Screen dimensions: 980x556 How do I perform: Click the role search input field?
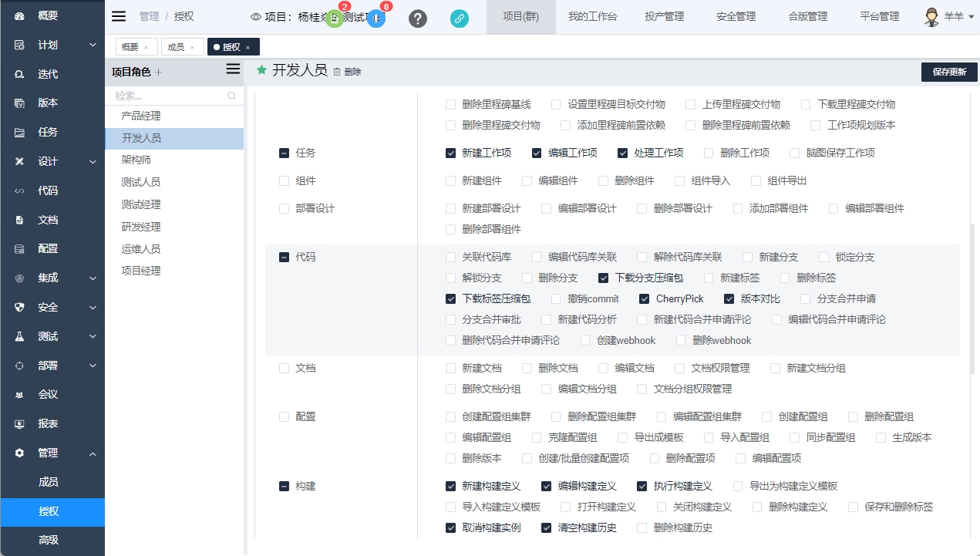click(170, 96)
